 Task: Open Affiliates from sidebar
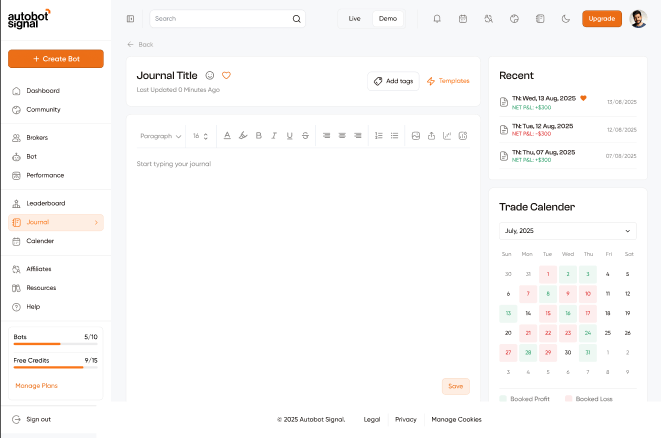[56, 269]
